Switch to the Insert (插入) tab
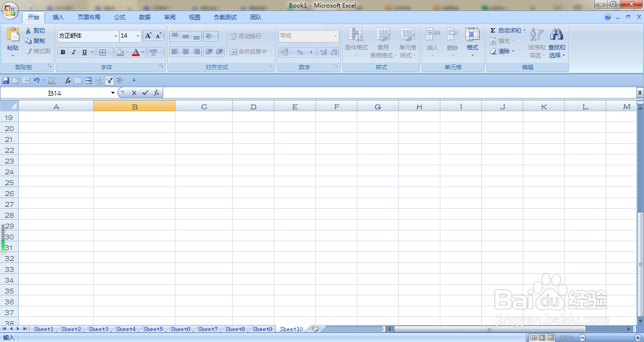Image resolution: width=644 pixels, height=342 pixels. pyautogui.click(x=58, y=17)
